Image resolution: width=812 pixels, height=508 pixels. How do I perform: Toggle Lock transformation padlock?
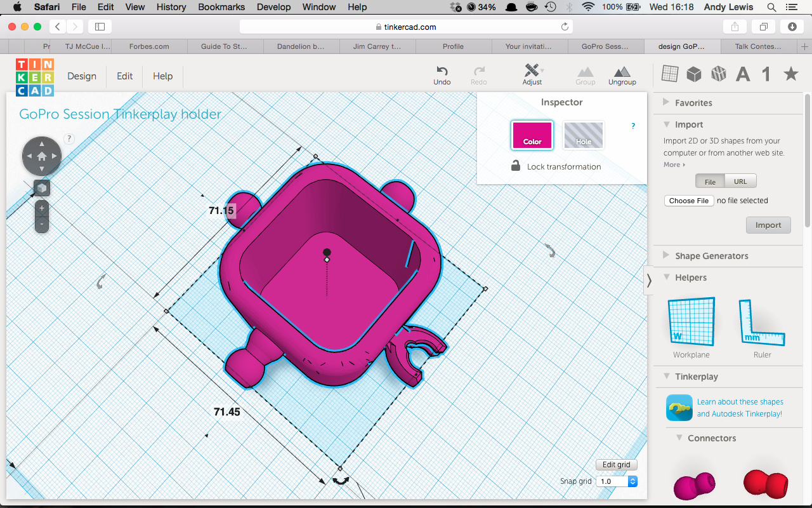(x=516, y=166)
